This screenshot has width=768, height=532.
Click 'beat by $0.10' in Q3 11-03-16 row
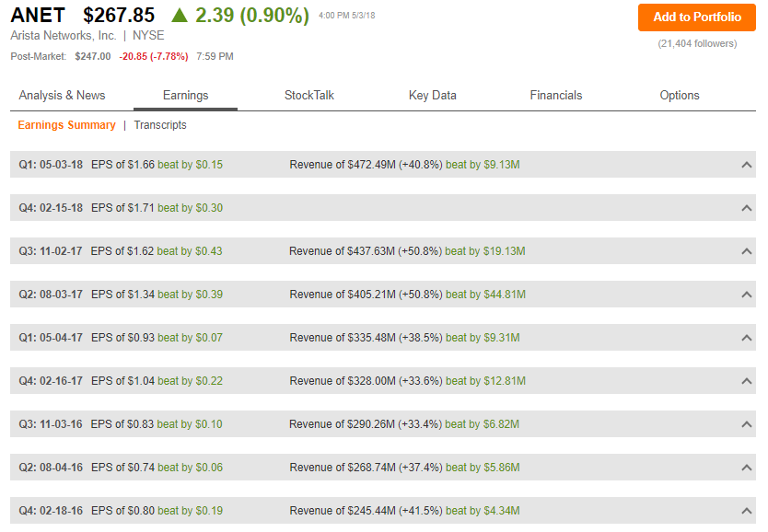pos(190,424)
